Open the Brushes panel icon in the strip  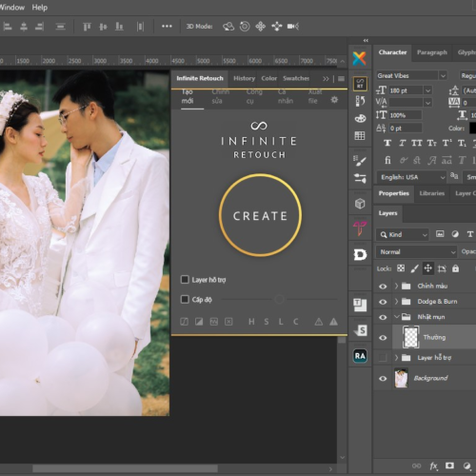pyautogui.click(x=360, y=161)
